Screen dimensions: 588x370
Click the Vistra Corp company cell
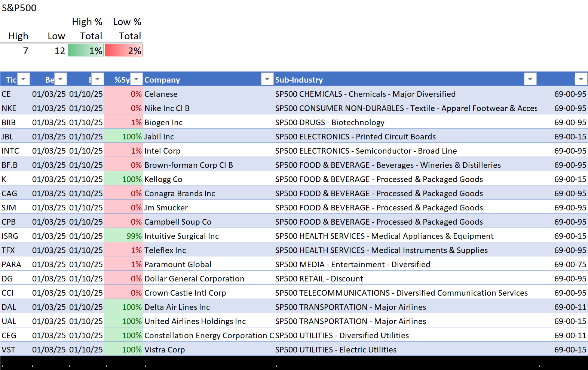point(208,349)
